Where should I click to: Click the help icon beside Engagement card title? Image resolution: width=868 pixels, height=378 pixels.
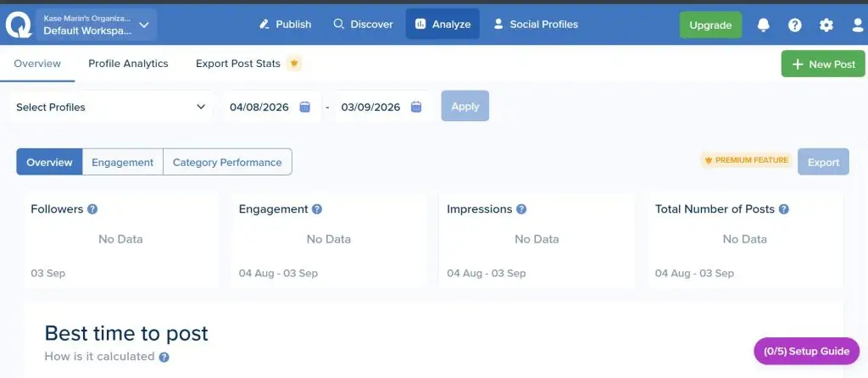coord(317,209)
